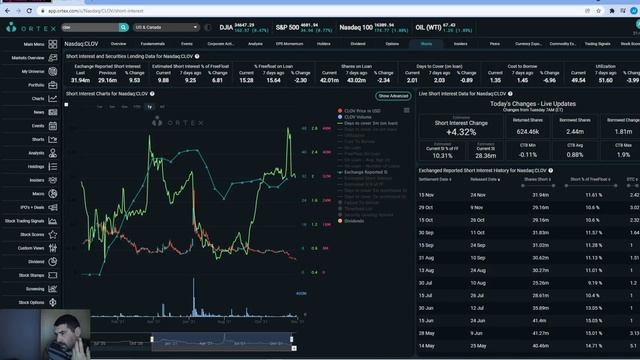
Task: Sort by Short % of FreeFloat column
Action: point(590,179)
